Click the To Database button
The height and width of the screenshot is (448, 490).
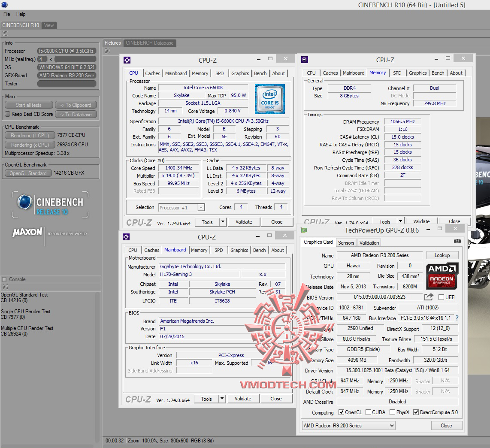coord(76,115)
